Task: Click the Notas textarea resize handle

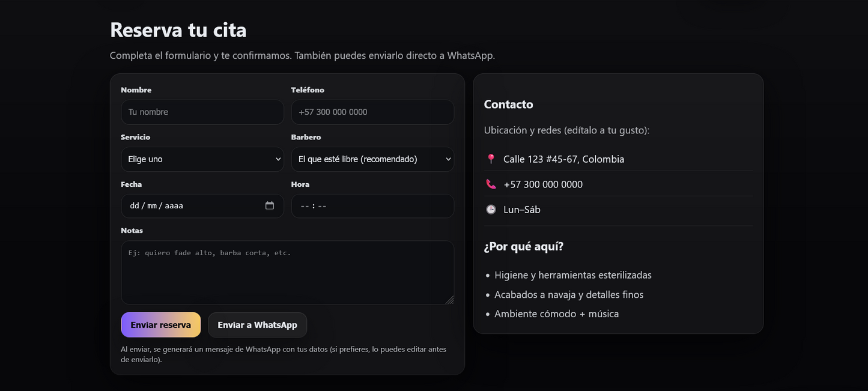Action: [451, 300]
